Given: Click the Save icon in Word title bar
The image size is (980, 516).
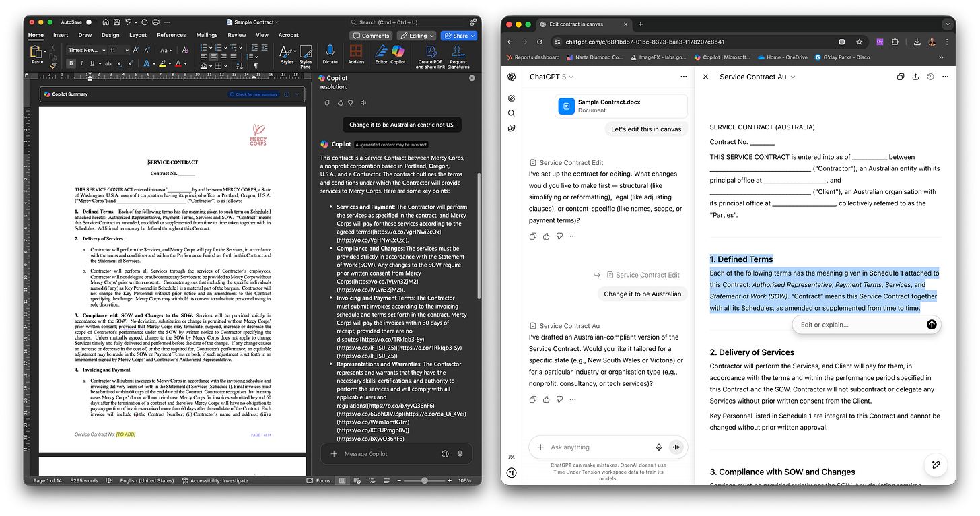Looking at the screenshot, I should (x=116, y=22).
